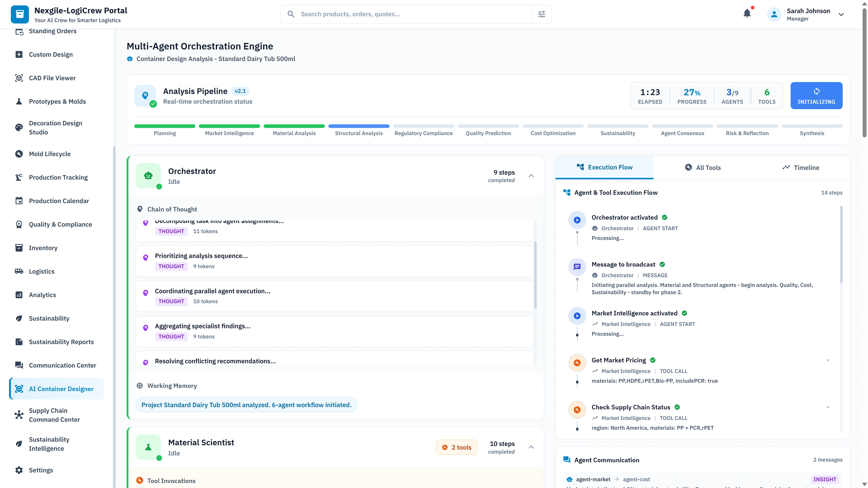This screenshot has height=488, width=868.
Task: Click the working memory message about Standard Dairy Tub
Action: (246, 405)
